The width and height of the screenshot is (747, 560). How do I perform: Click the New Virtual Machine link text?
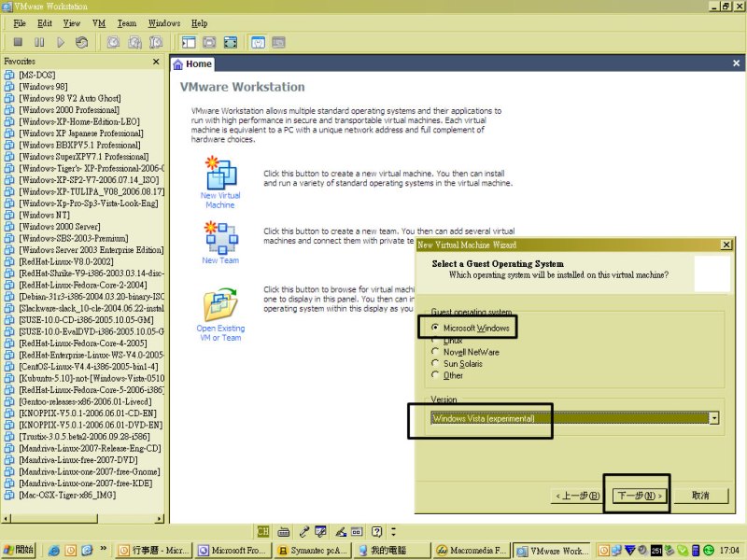[x=220, y=200]
